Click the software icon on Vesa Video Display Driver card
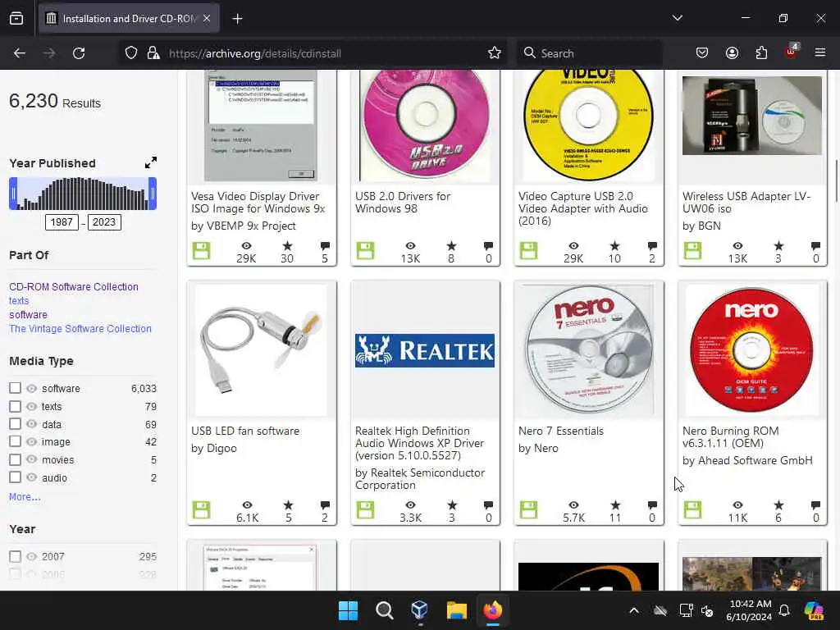 [202, 251]
